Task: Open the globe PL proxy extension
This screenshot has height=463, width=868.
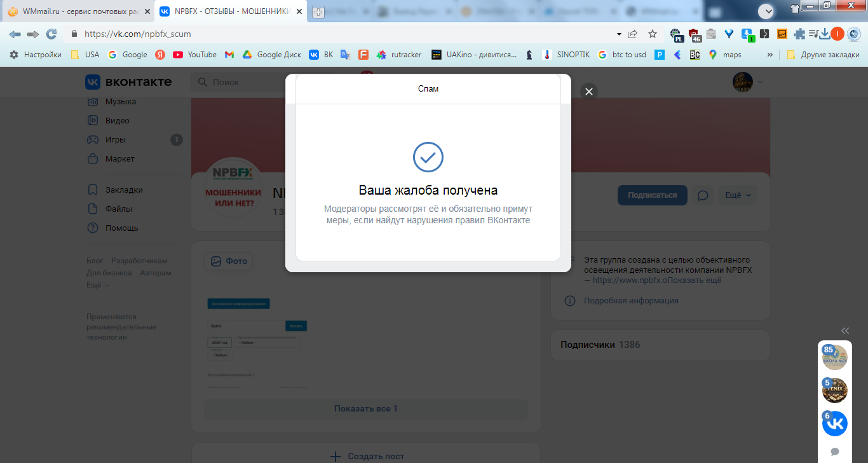Action: (676, 34)
